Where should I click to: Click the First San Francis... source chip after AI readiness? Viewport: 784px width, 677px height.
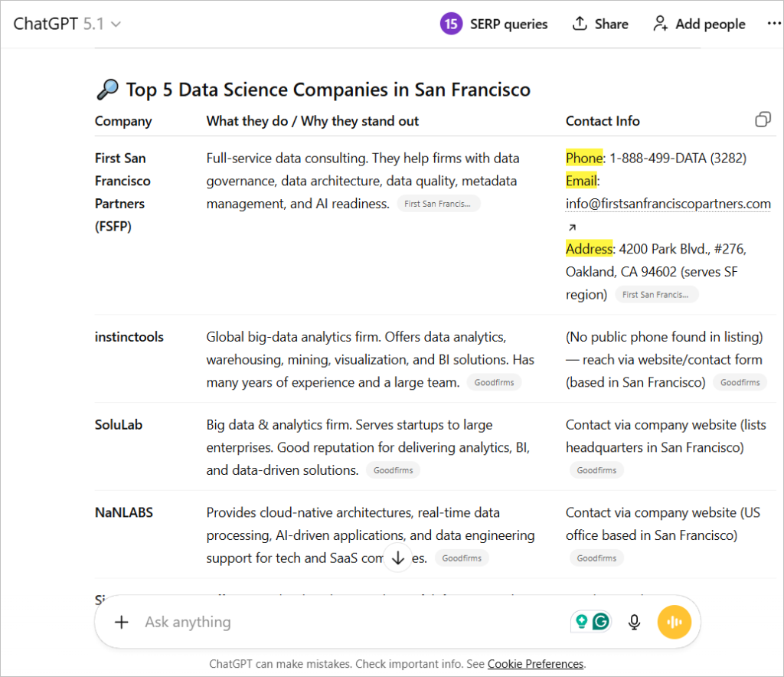tap(438, 204)
